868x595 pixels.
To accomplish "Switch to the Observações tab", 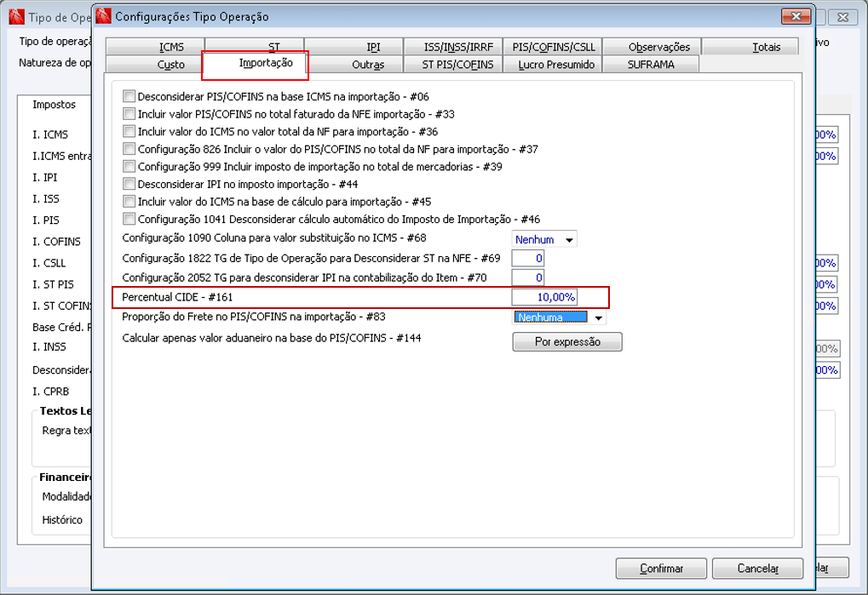I will tap(652, 47).
